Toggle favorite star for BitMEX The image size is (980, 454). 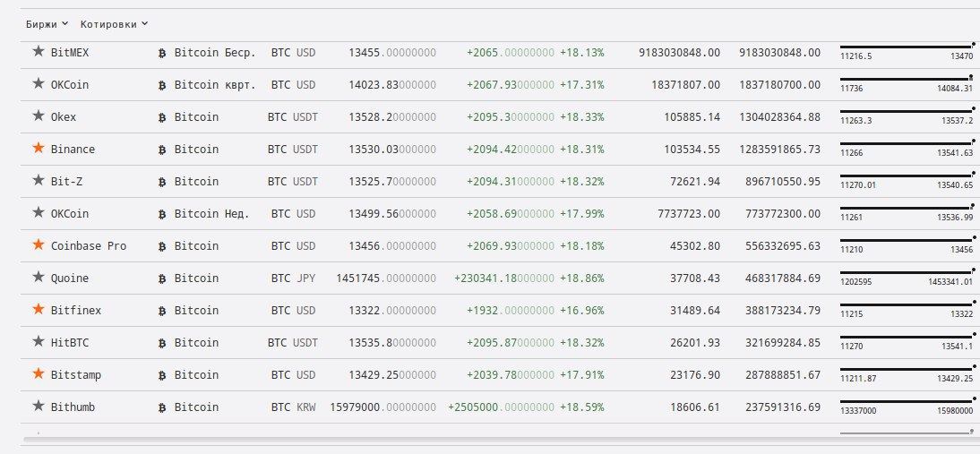pyautogui.click(x=38, y=52)
